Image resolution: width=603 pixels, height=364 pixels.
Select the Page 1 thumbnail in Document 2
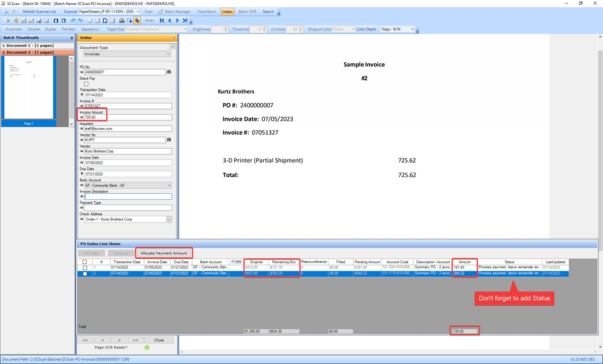29,88
